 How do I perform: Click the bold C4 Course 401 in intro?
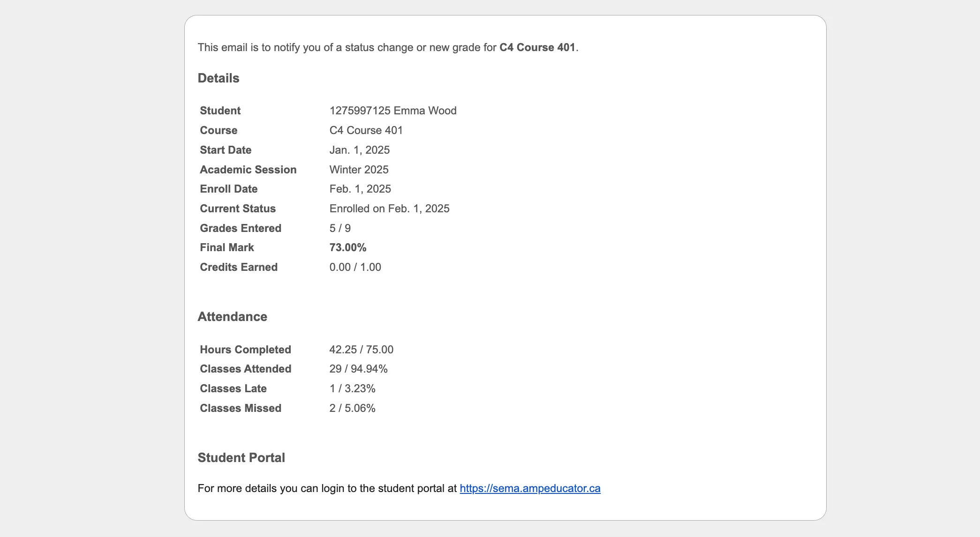tap(537, 47)
